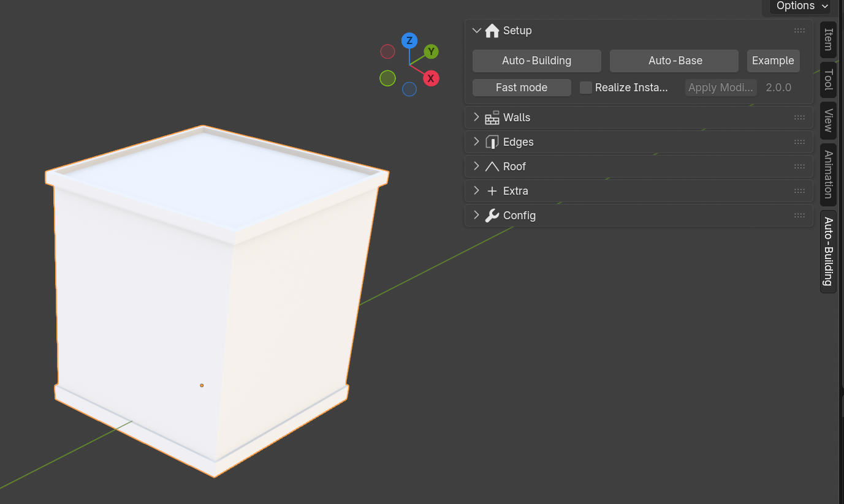This screenshot has width=844, height=504.
Task: Click the dim green negative Y gizmo circle
Action: (387, 78)
